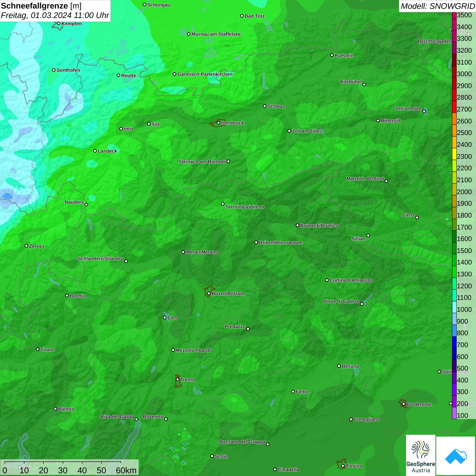Click the Meran/Merano label
Image resolution: width=476 pixels, height=476 pixels.
[x=202, y=252]
